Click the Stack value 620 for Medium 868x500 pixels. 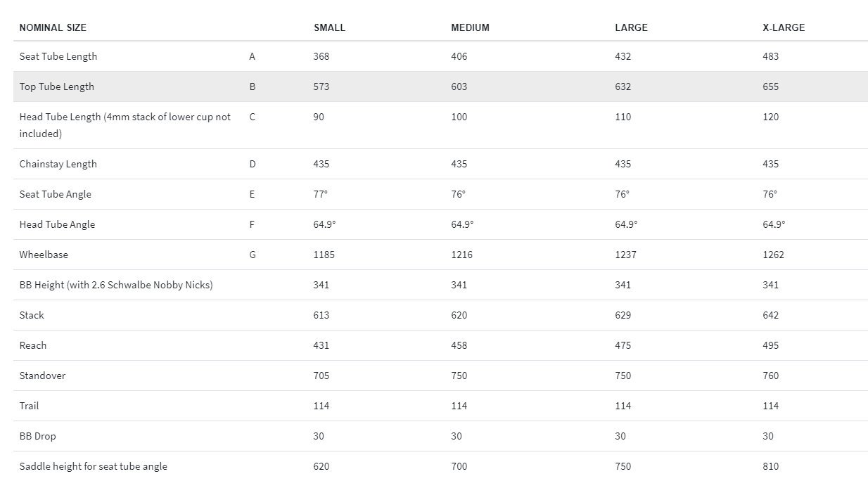pos(459,315)
